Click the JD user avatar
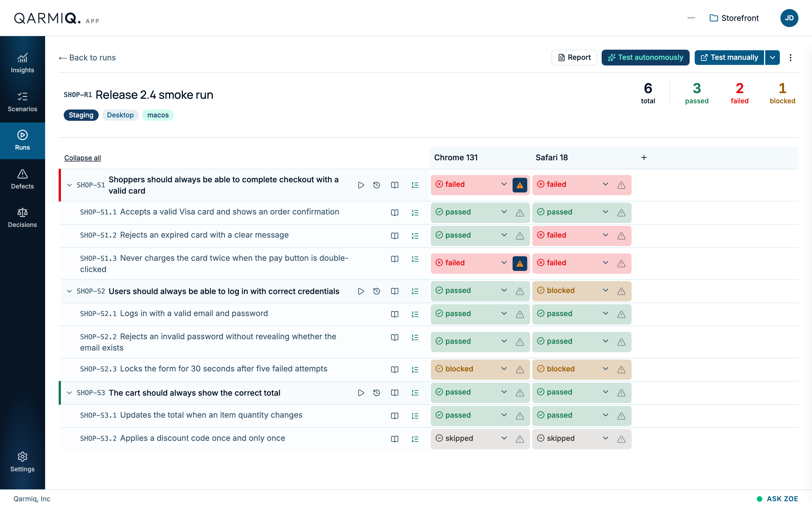The width and height of the screenshot is (812, 508). (789, 18)
